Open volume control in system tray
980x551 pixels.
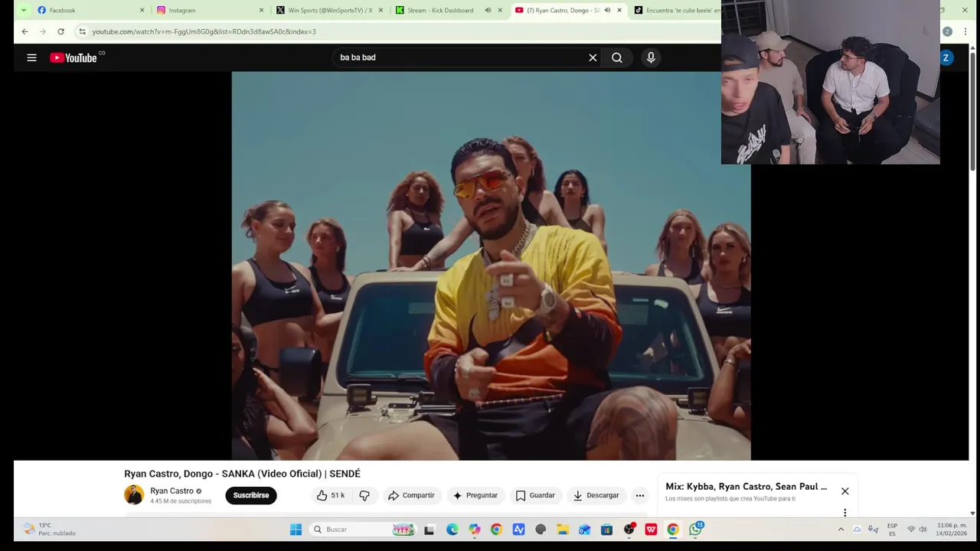(x=923, y=530)
